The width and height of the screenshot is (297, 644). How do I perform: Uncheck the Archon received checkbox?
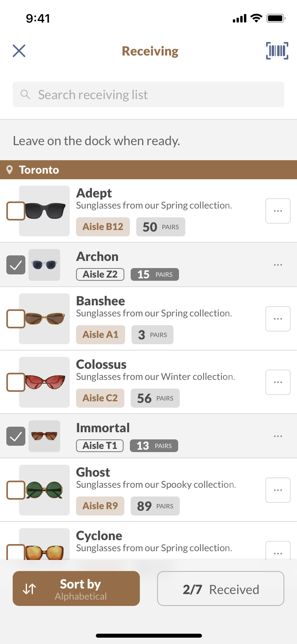tap(16, 265)
